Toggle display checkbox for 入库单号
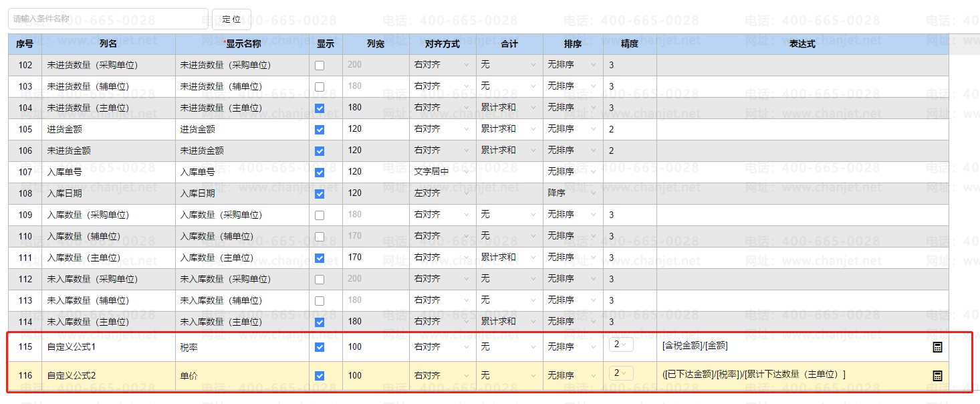980x404 pixels. [x=320, y=173]
